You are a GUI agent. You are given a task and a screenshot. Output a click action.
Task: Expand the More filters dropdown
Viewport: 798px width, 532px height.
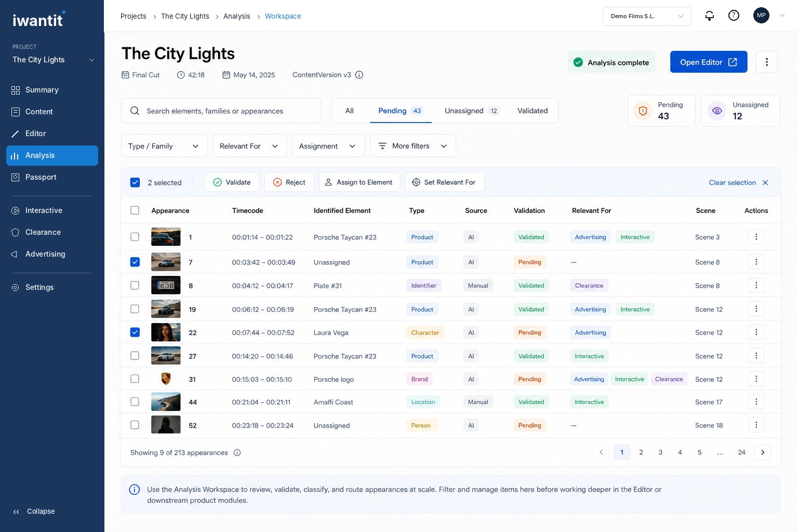[413, 146]
